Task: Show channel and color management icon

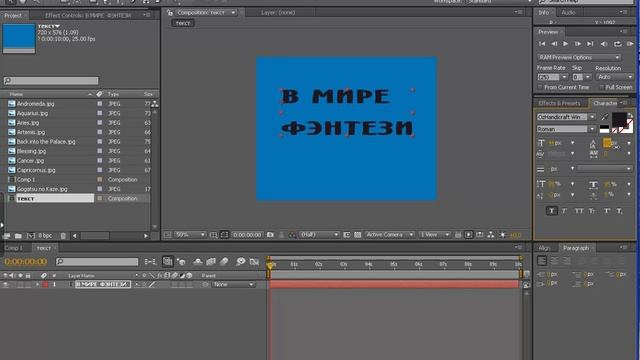Action: 292,235
